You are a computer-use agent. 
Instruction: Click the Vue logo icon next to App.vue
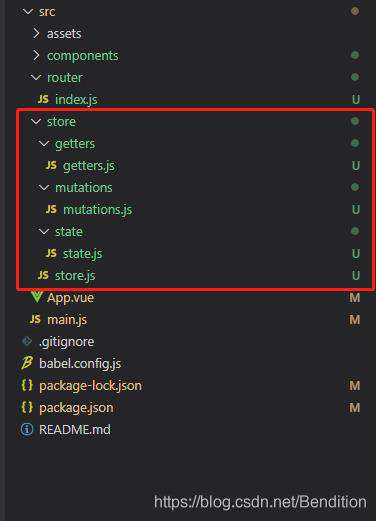[x=37, y=297]
